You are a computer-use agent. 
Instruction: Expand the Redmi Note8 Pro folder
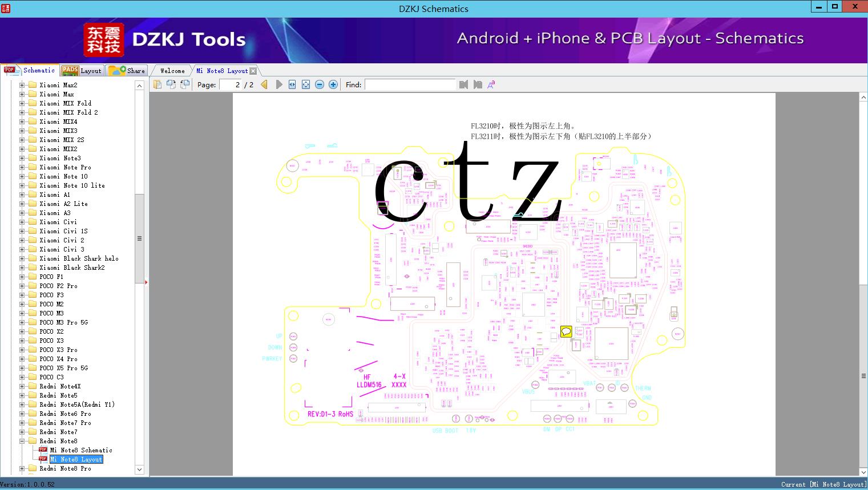point(22,468)
